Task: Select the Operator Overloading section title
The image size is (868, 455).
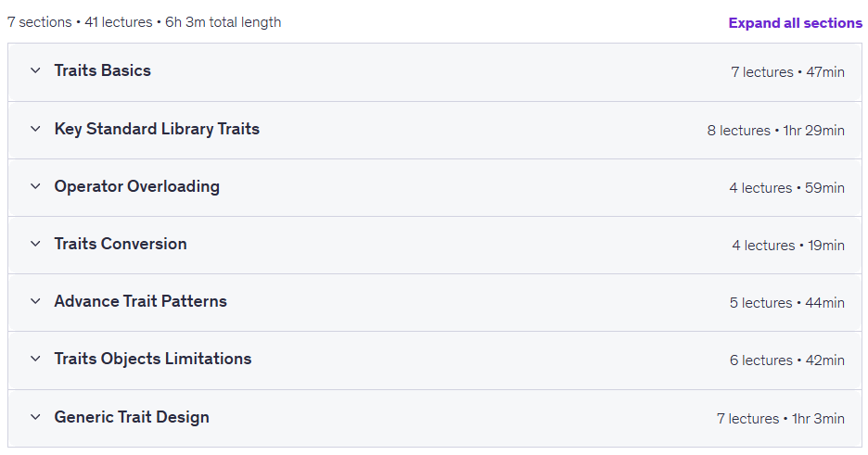Action: [x=136, y=186]
